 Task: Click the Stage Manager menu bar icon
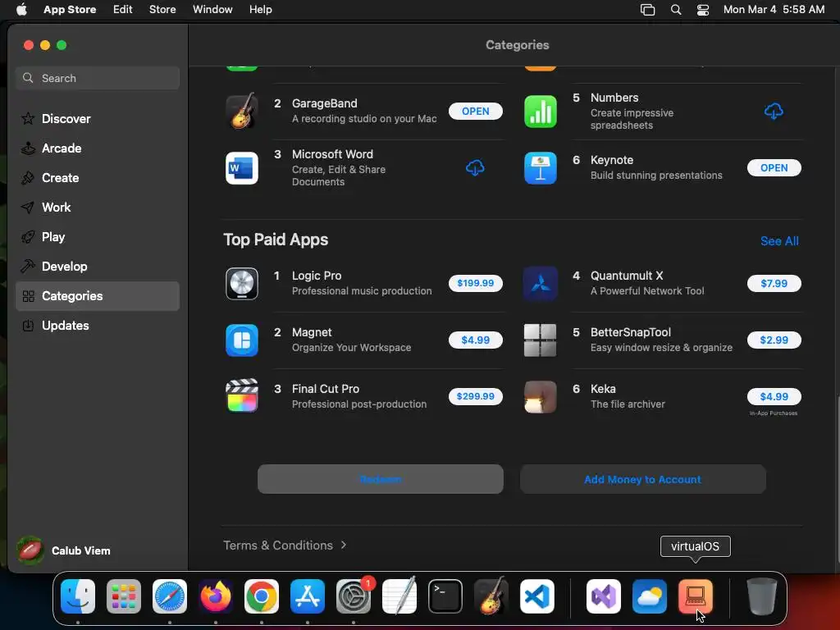pyautogui.click(x=648, y=10)
